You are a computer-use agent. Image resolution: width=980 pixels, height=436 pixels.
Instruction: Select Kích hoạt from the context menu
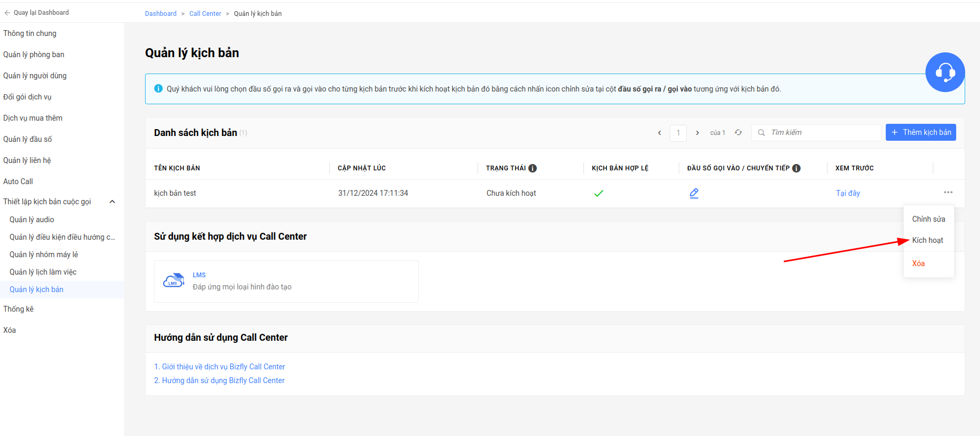928,240
